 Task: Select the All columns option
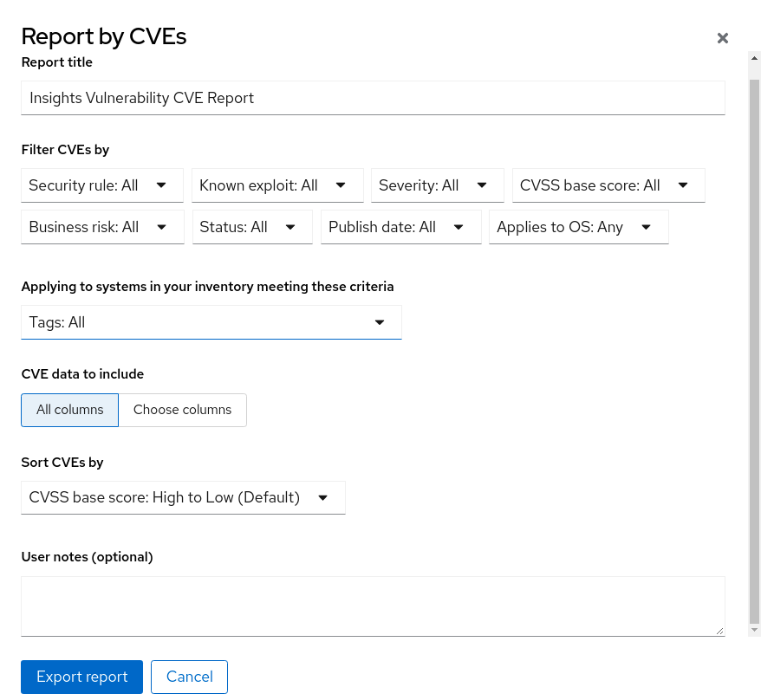coord(69,409)
